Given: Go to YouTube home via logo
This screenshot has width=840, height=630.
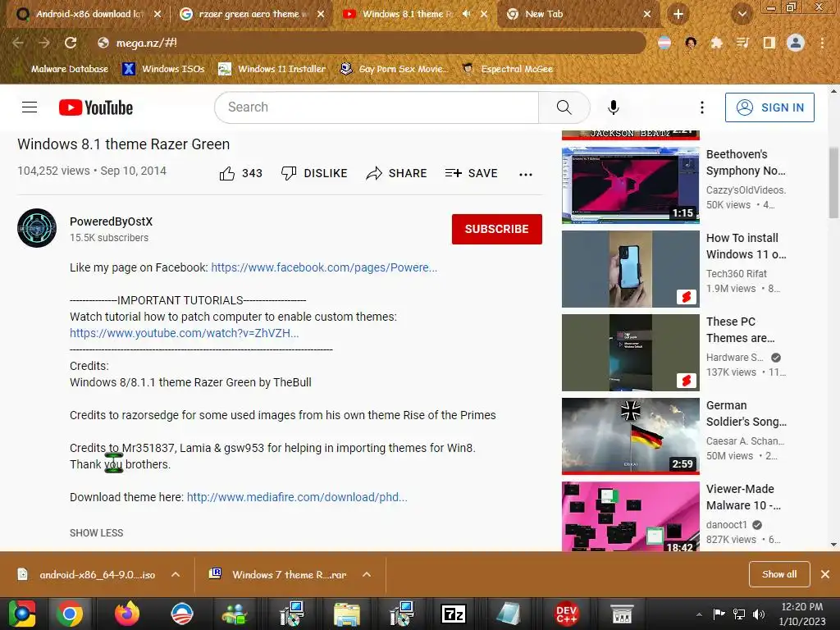Looking at the screenshot, I should (x=96, y=107).
